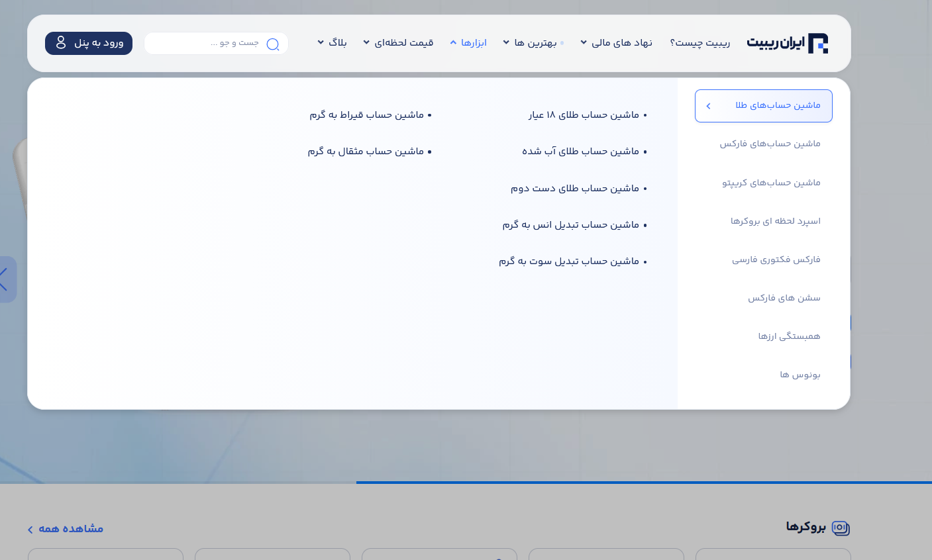Screen dimensions: 932x560
Task: Open ماشین حساب قیراط به گرم
Action: [x=366, y=115]
